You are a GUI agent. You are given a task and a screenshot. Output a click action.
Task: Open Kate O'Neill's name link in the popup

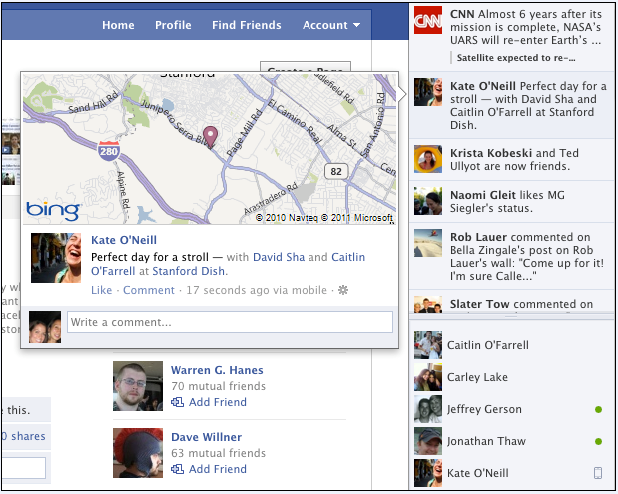tap(124, 240)
